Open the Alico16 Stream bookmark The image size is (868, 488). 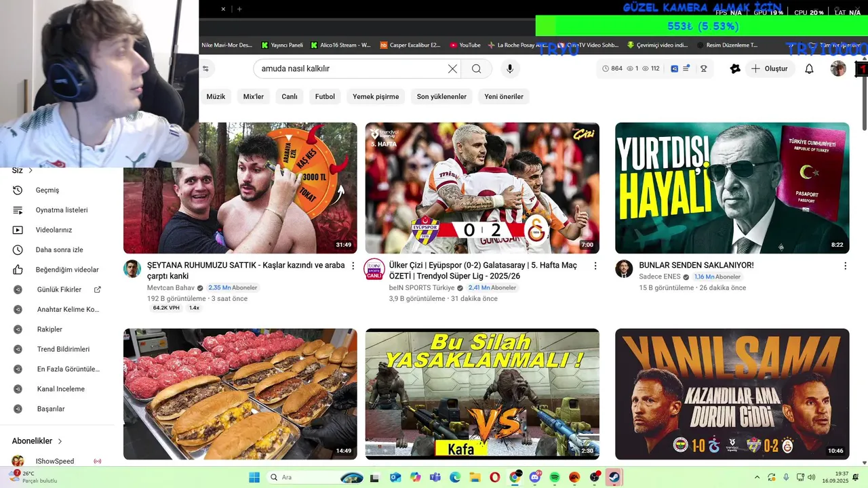[341, 45]
